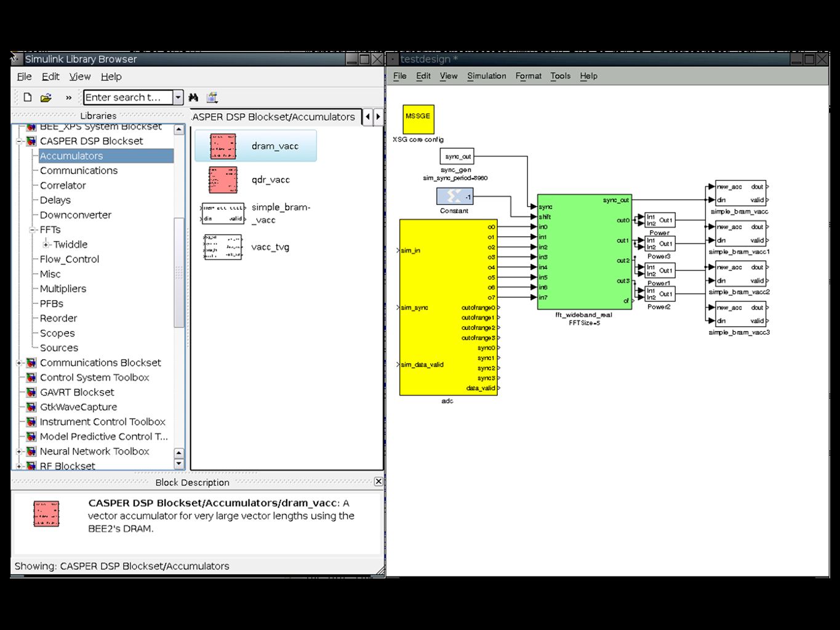The height and width of the screenshot is (630, 840).
Task: Select Downconverter in the library tree
Action: pos(76,215)
